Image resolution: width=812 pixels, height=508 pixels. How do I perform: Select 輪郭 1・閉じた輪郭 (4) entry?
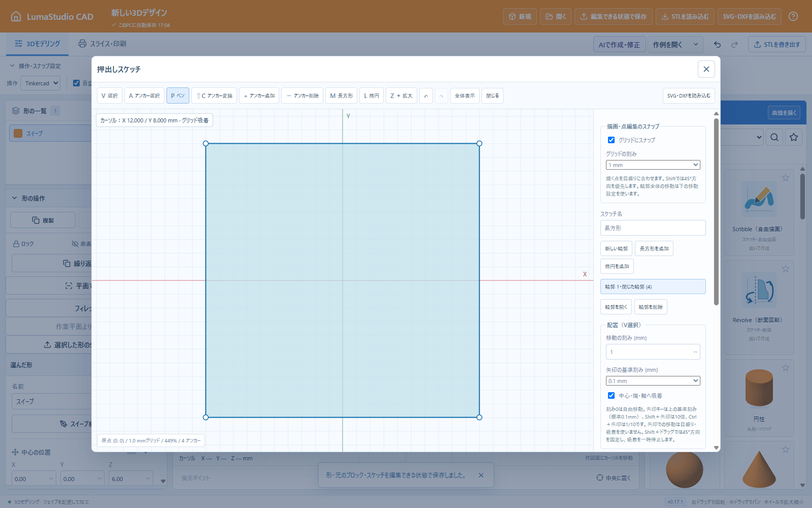[x=653, y=287]
